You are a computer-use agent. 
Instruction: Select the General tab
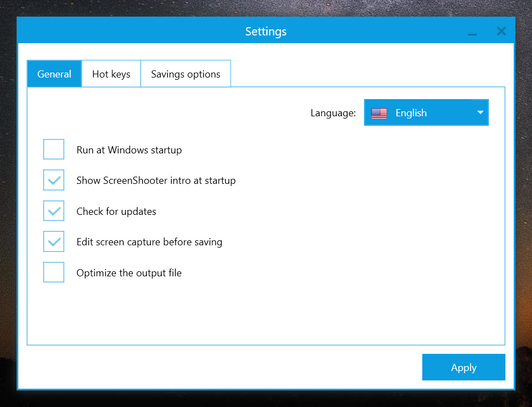coord(54,74)
